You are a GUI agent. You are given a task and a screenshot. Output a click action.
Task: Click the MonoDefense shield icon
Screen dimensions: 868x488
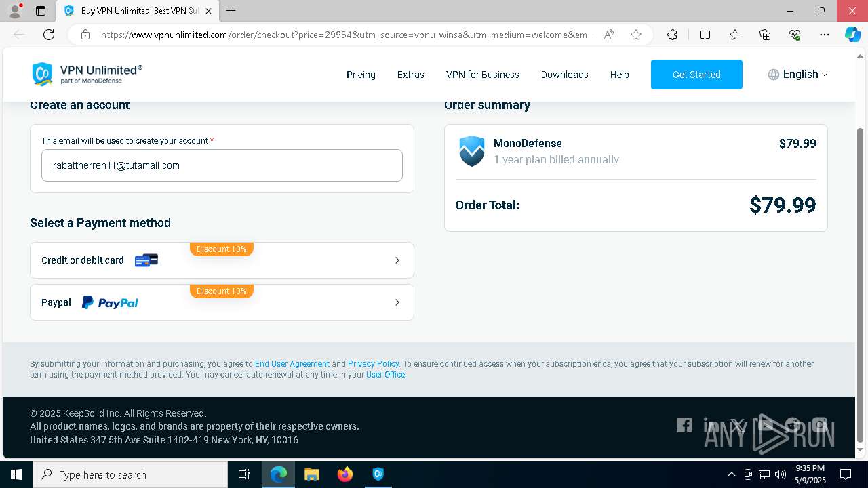472,151
